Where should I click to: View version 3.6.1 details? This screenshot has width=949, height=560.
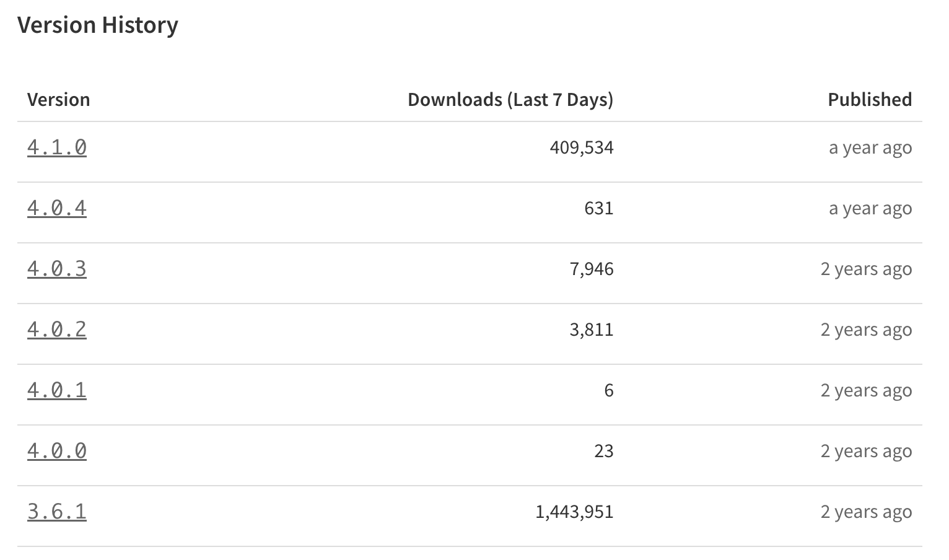[x=57, y=512]
